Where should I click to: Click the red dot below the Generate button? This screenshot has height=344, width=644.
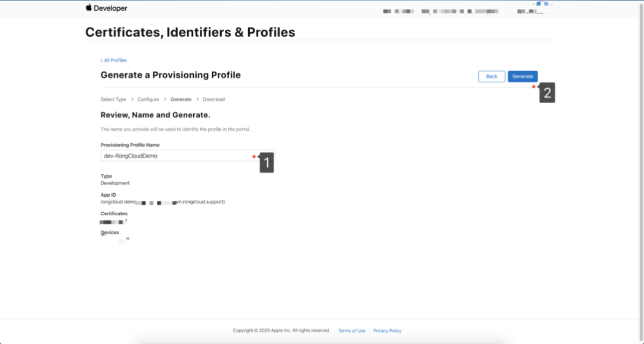point(534,86)
